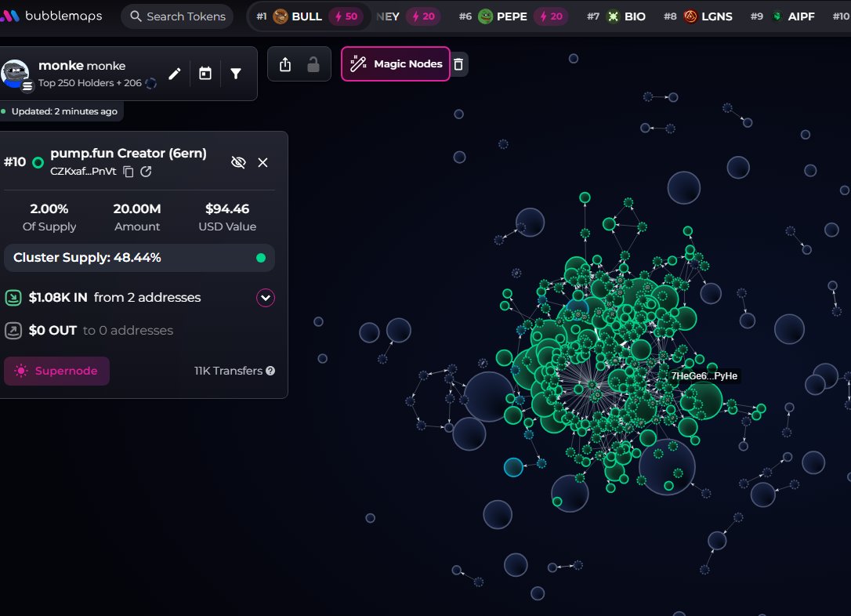Image resolution: width=851 pixels, height=616 pixels.
Task: Open the Supernode button
Action: (x=57, y=371)
